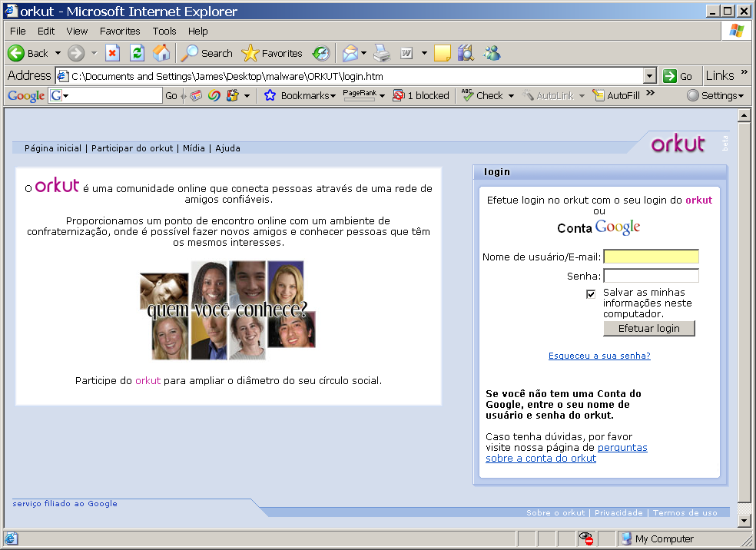Screen dimensions: 756x550
Task: Open the Edit with Word dropdown arrow
Action: click(424, 53)
